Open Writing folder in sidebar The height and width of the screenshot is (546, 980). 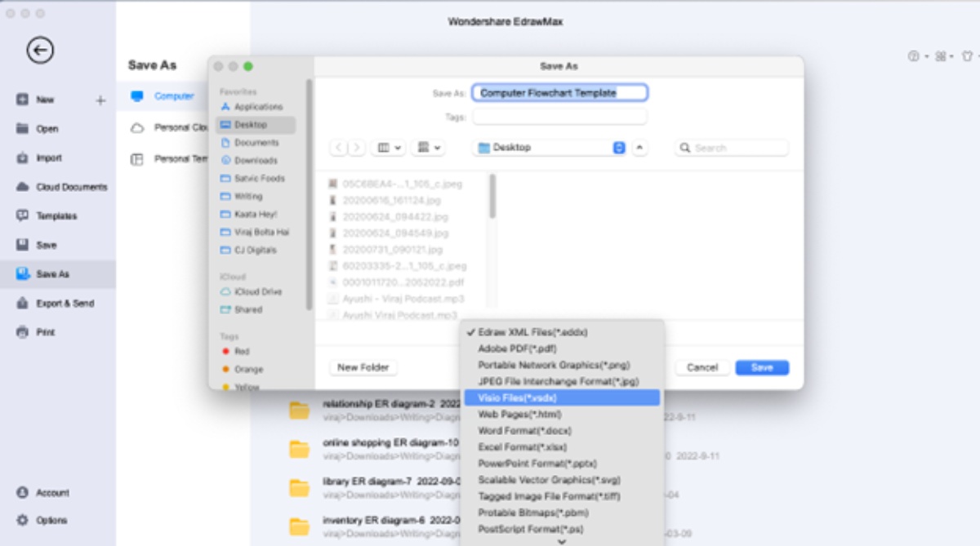point(241,197)
